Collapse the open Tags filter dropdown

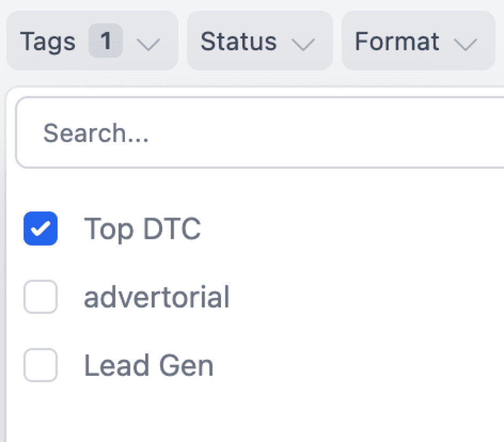(x=92, y=41)
